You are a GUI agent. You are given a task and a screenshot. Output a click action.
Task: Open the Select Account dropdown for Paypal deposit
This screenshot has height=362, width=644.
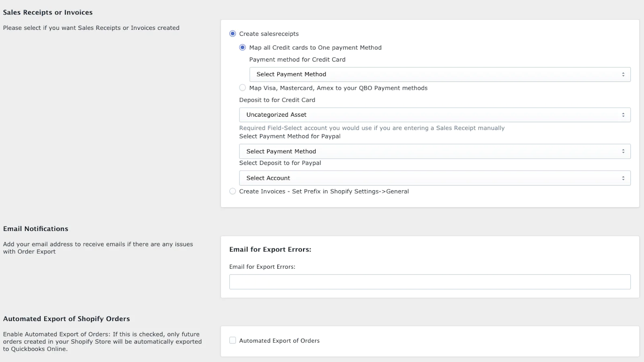click(435, 178)
